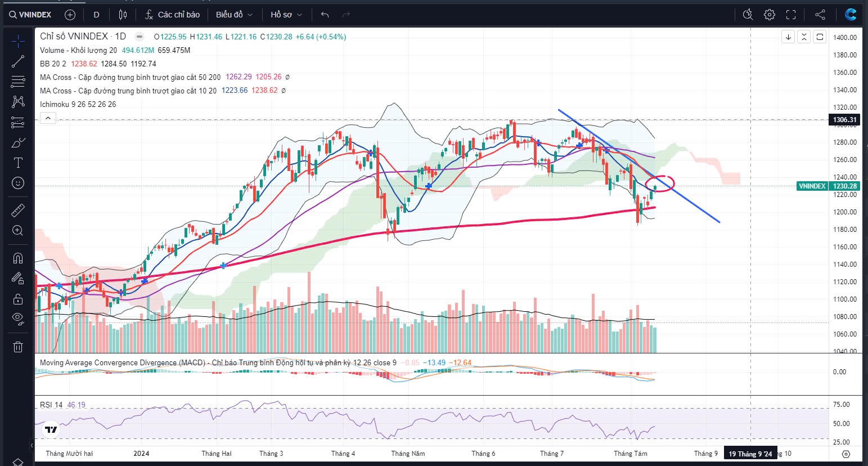Viewport: 868px width, 466px height.
Task: Select the Ichimoku 9 26 52 26 26 legend
Action: point(78,104)
